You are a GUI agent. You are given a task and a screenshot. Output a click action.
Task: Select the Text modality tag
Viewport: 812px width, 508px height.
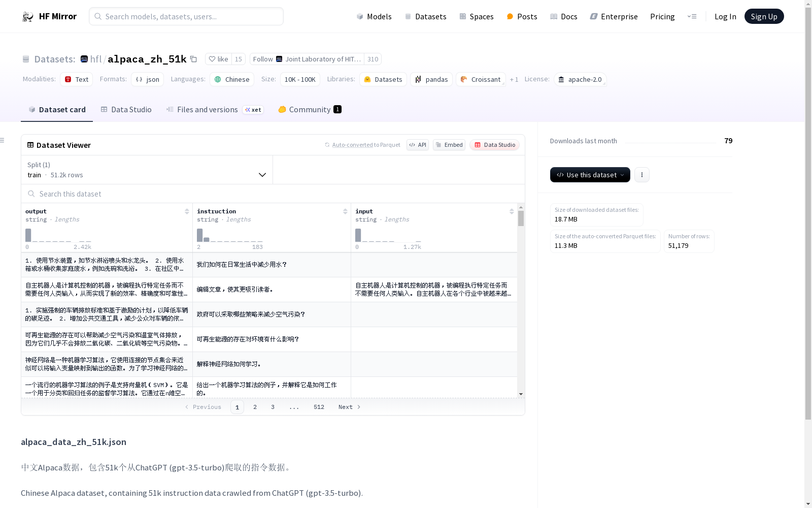pos(76,79)
